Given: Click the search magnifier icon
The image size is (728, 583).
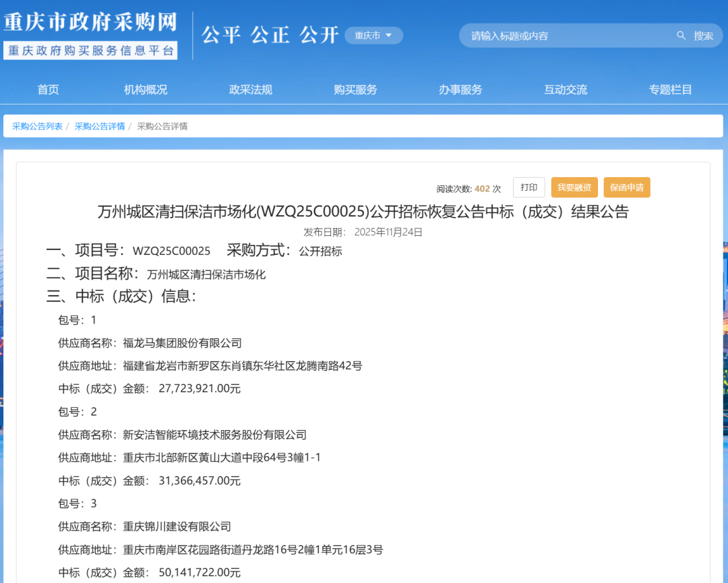Looking at the screenshot, I should [681, 36].
